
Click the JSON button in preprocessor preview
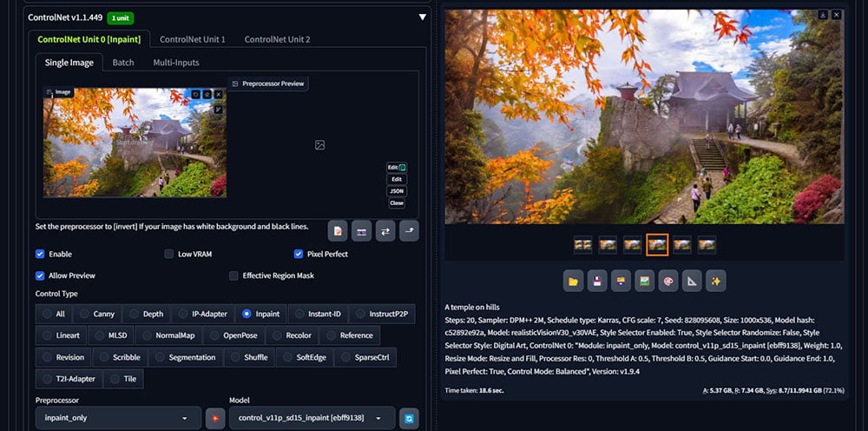tap(396, 191)
